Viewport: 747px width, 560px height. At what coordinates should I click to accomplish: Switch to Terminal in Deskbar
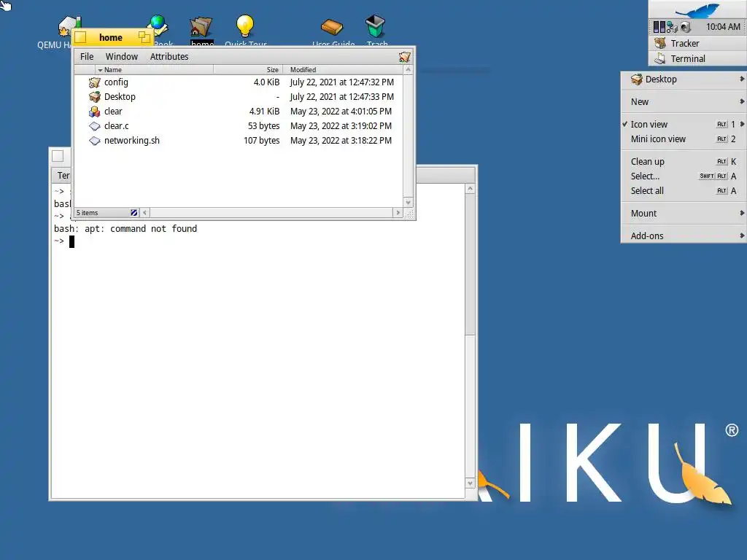click(x=697, y=58)
